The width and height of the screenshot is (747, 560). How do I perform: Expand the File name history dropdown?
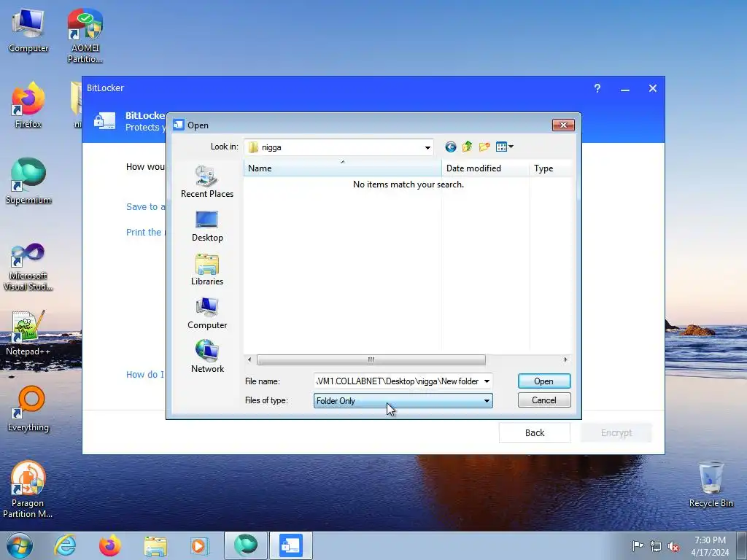coord(487,381)
